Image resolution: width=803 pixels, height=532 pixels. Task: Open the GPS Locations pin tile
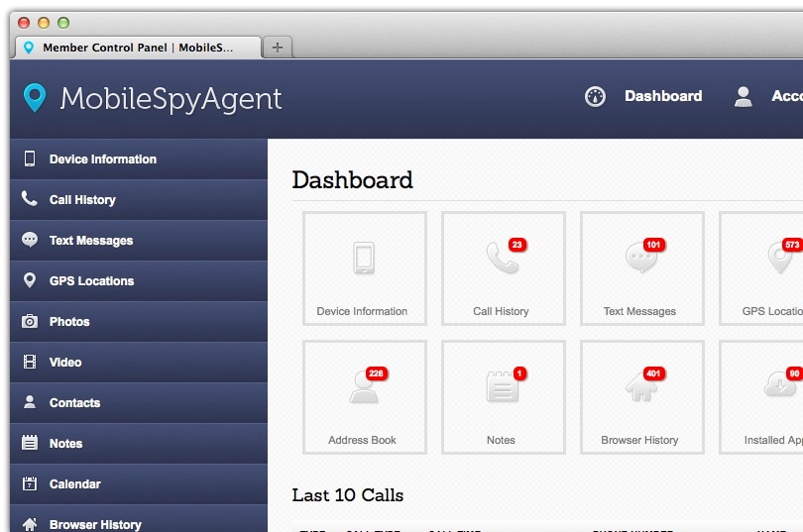761,268
